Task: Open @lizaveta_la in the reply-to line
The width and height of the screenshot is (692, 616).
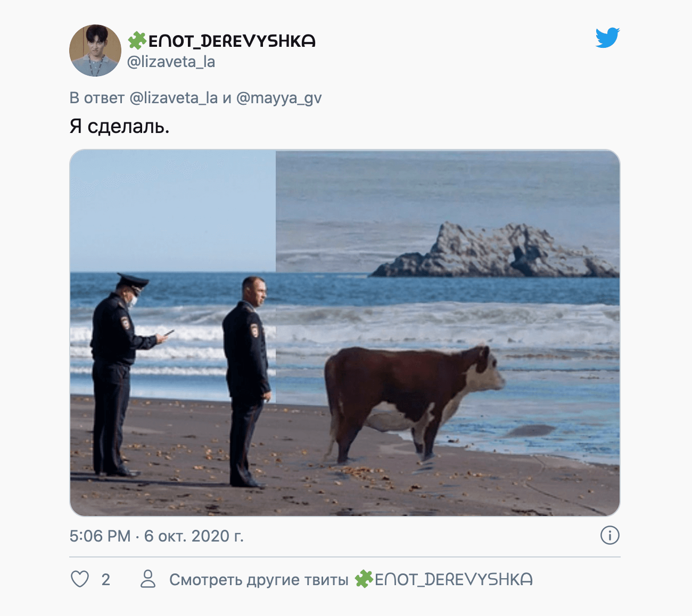Action: [174, 98]
